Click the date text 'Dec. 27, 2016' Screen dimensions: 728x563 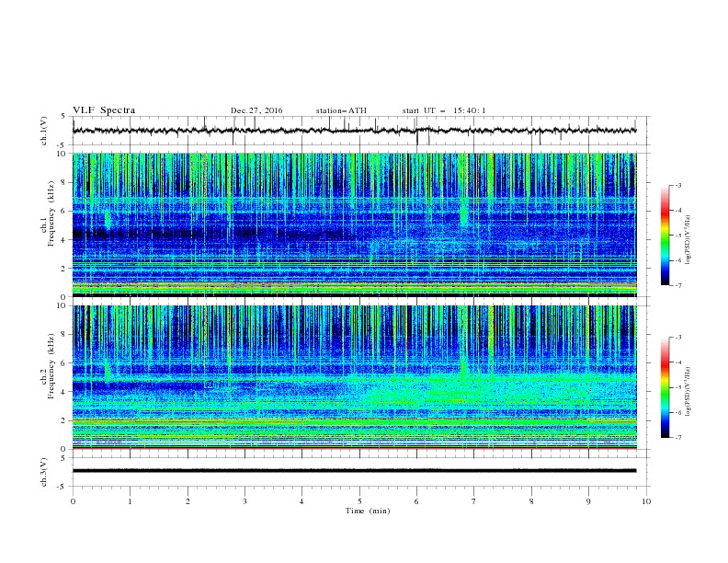point(256,110)
